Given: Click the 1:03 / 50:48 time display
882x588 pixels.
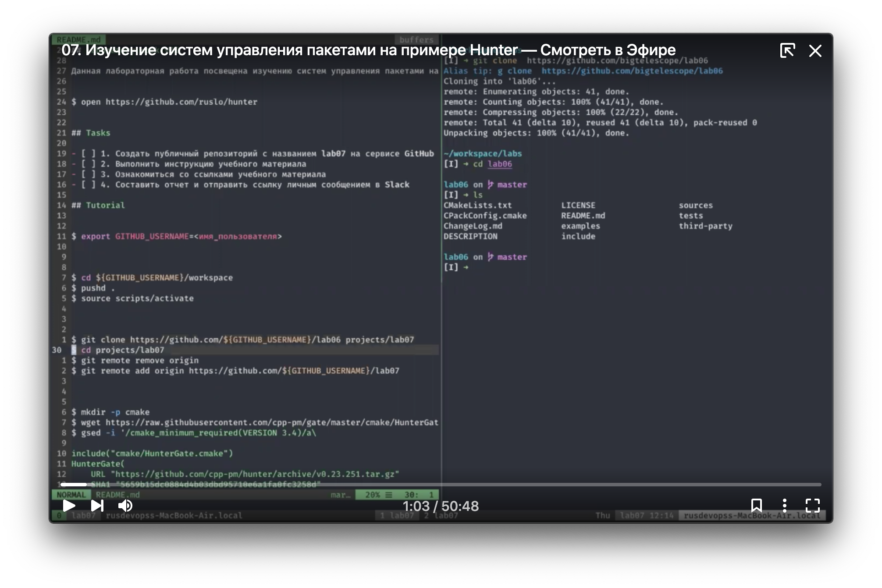Looking at the screenshot, I should (441, 506).
